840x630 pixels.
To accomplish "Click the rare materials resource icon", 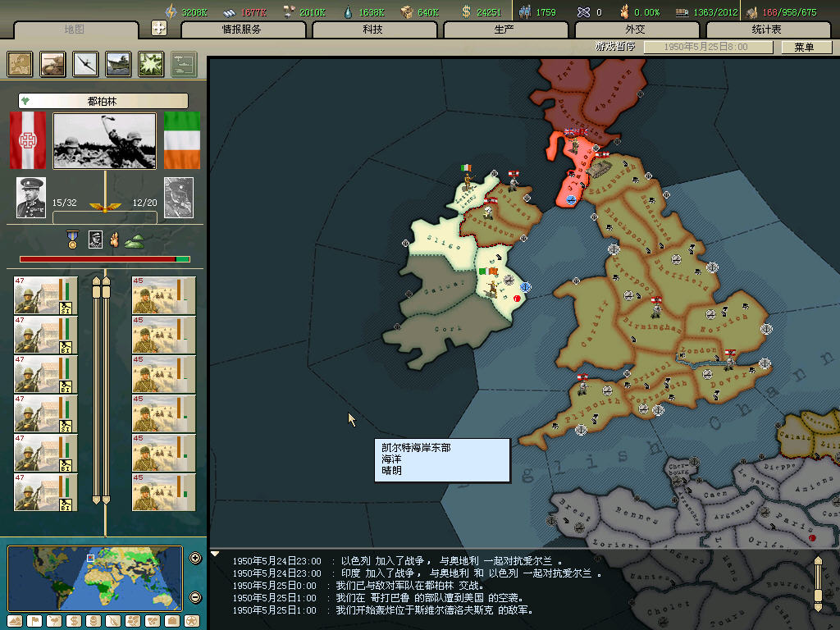I will pos(289,11).
